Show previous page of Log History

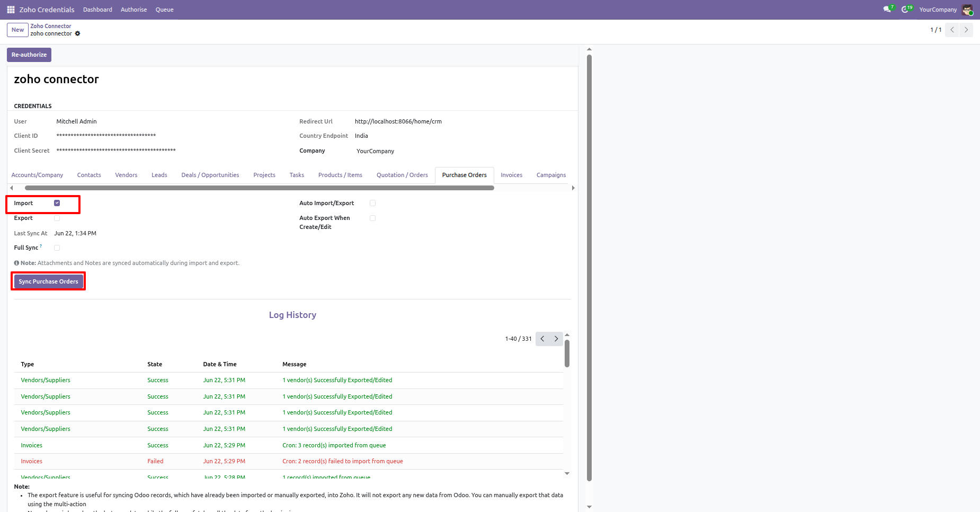pos(542,339)
